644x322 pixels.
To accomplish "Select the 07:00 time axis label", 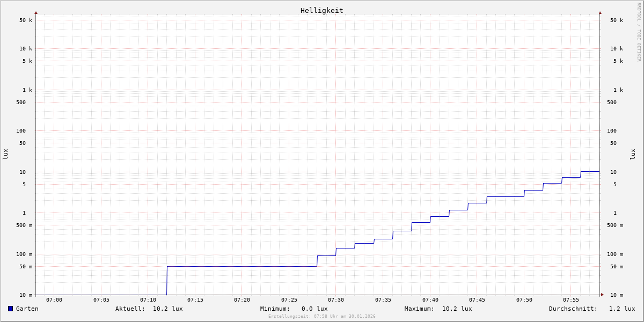I will click(54, 300).
